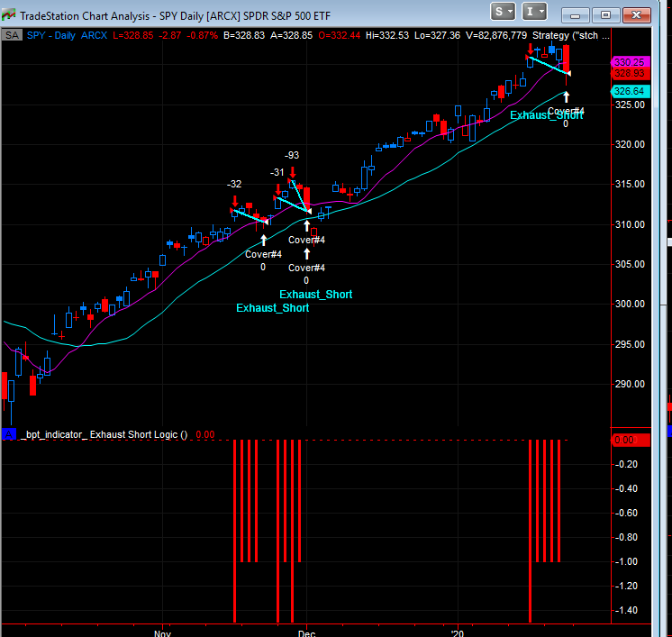Click white cover arrow under latest candle

tap(566, 96)
